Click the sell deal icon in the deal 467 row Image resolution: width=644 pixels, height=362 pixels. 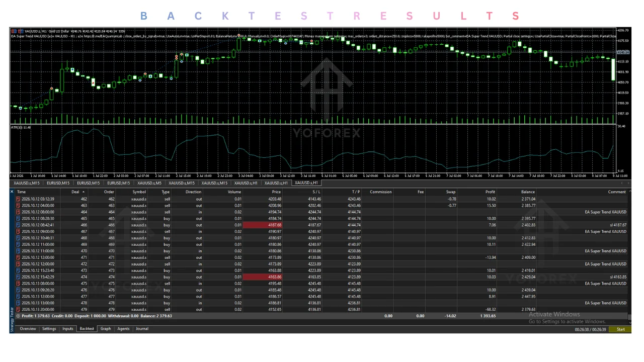click(18, 232)
